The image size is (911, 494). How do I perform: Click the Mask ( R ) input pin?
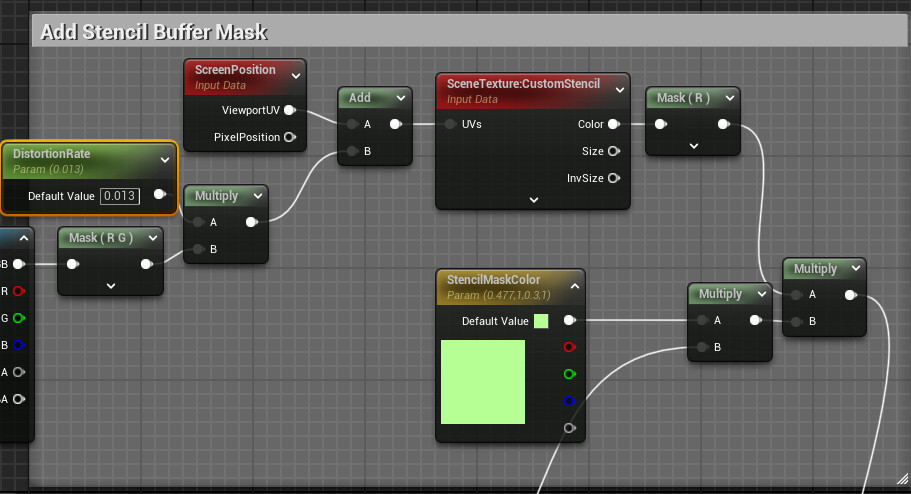point(661,124)
